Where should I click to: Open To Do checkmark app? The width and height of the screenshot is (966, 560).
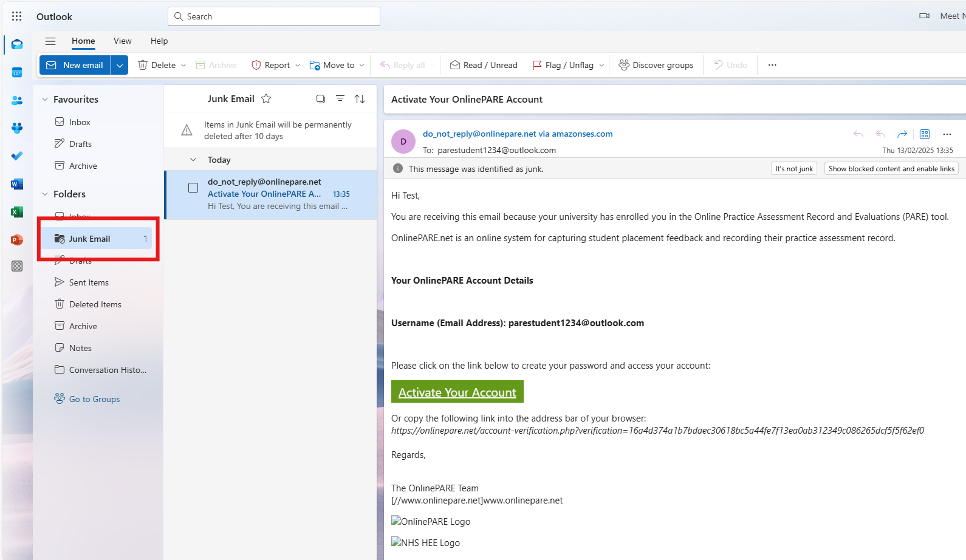coord(17,156)
